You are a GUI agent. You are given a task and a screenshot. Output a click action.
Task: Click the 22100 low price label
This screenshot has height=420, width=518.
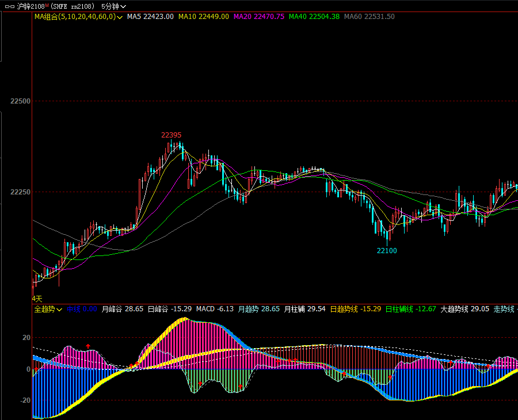pyautogui.click(x=387, y=251)
